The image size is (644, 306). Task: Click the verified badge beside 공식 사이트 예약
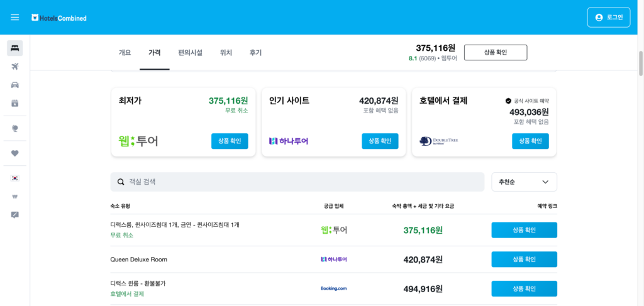508,101
